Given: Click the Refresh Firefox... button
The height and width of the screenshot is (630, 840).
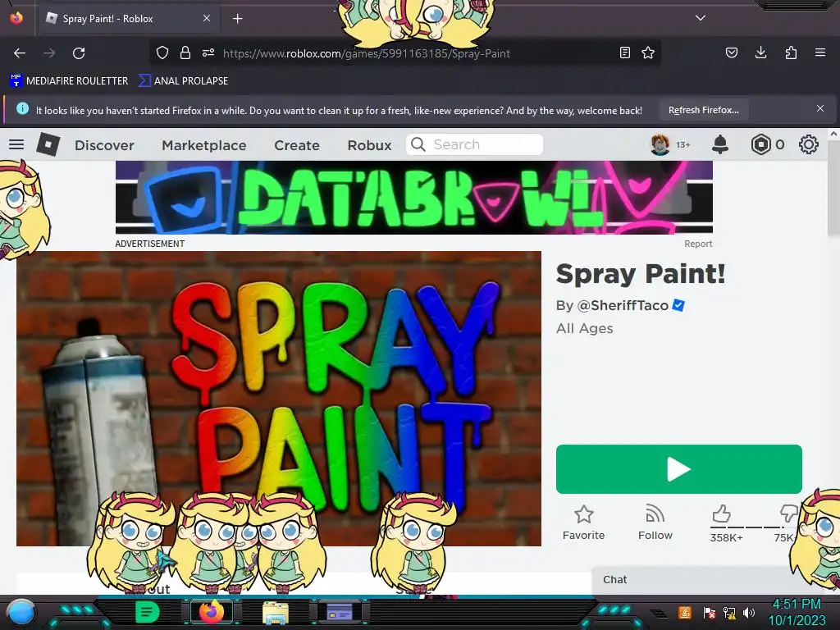Looking at the screenshot, I should (703, 110).
